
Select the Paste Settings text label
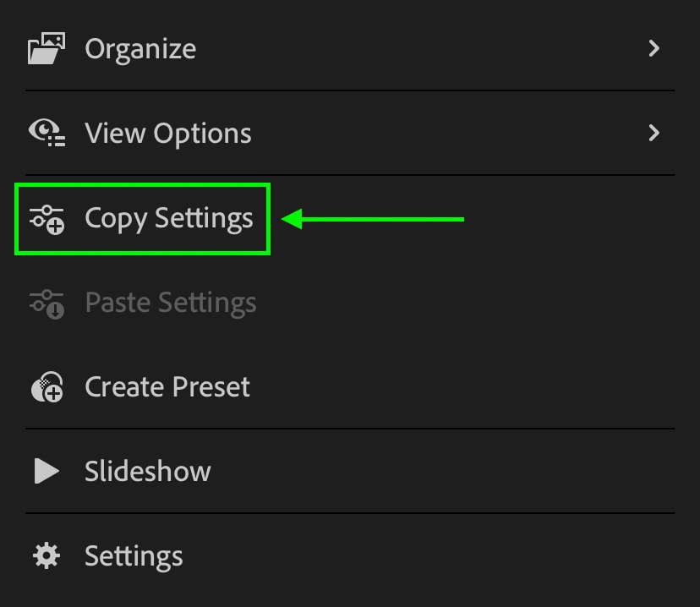(171, 303)
